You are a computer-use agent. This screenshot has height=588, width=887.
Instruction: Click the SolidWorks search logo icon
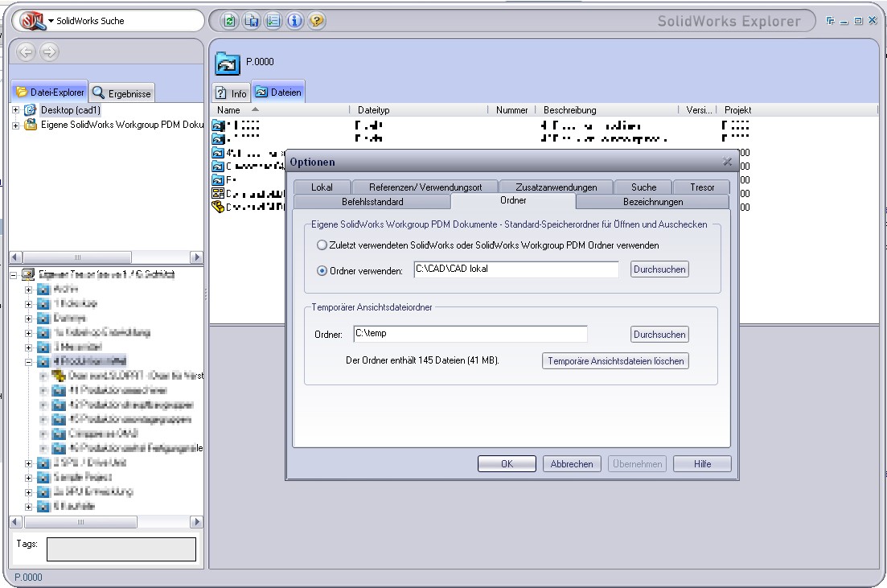click(x=31, y=21)
